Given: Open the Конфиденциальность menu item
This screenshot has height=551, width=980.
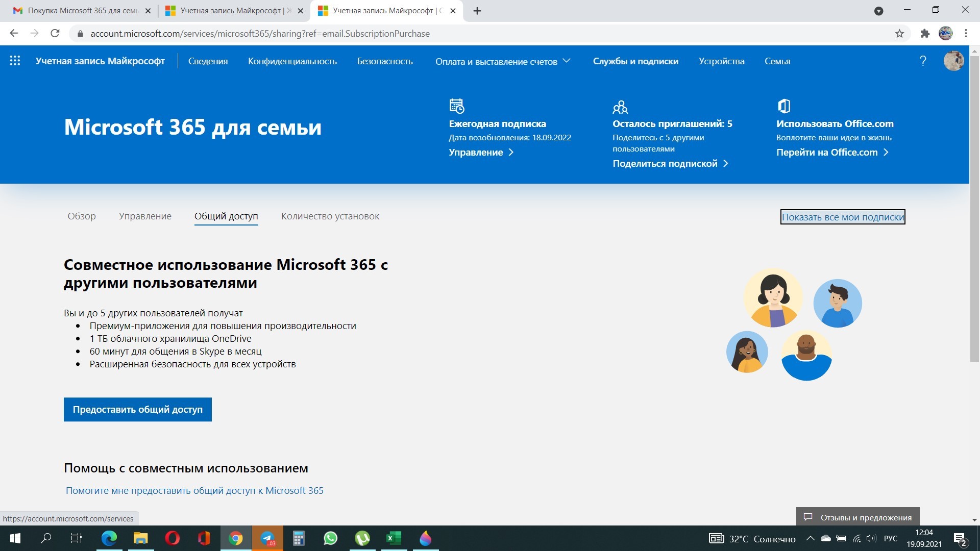Looking at the screenshot, I should pyautogui.click(x=292, y=61).
